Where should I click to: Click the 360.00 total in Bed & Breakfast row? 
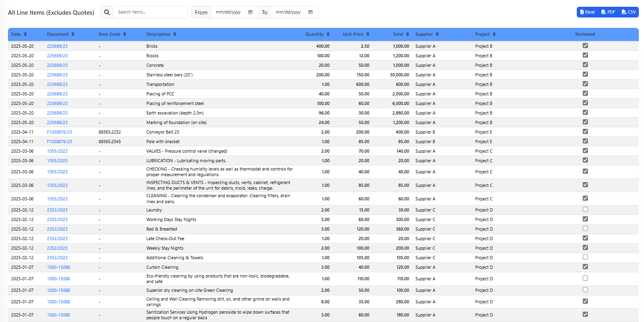coord(402,229)
